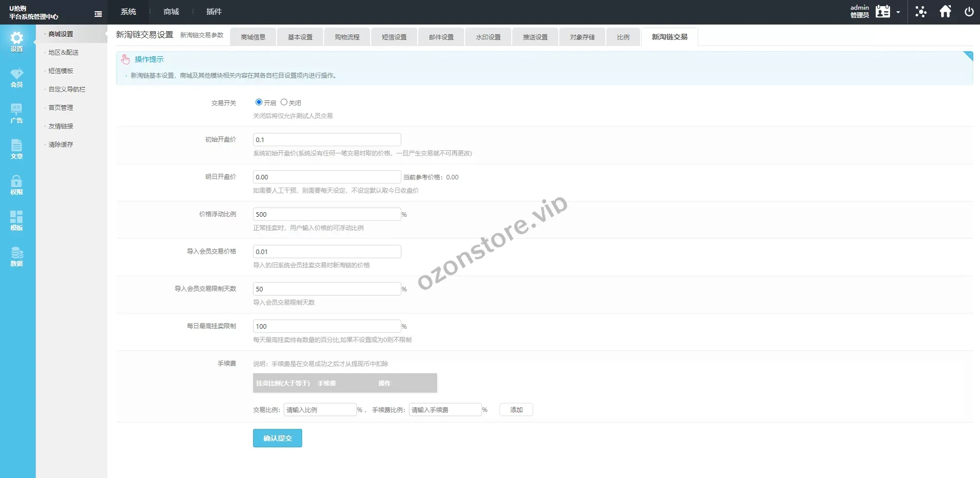
Task: Open the 商城 top menu
Action: [x=171, y=12]
